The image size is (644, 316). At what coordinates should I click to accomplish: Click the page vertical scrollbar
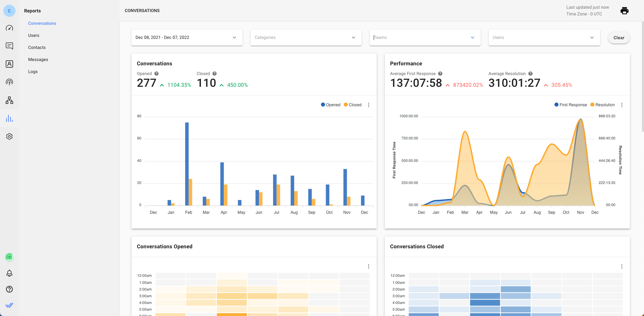tap(643, 77)
